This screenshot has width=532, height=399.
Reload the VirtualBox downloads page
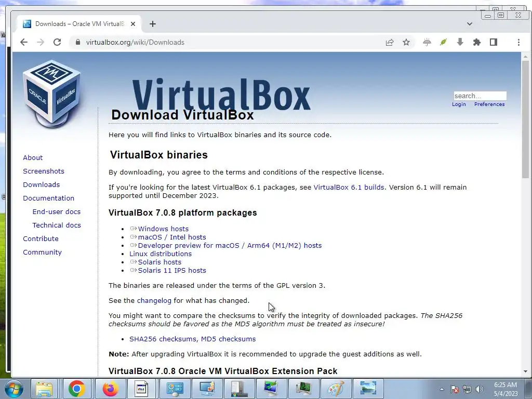coord(57,42)
